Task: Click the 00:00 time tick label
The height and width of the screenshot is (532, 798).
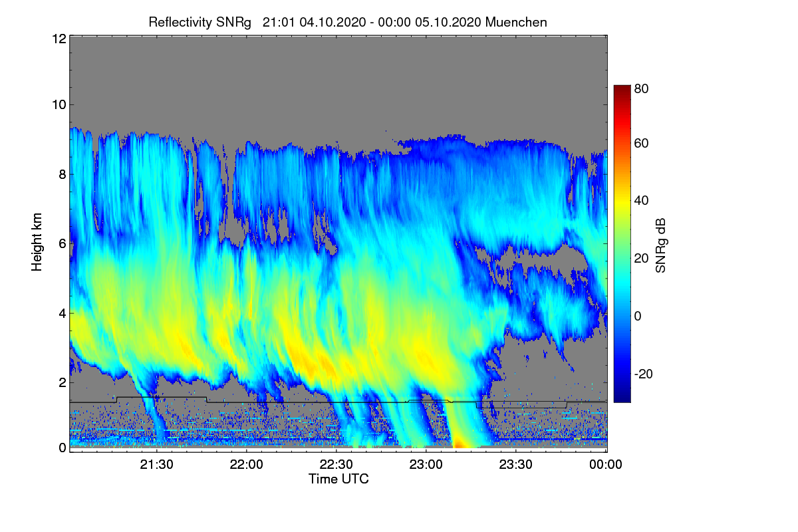Action: tap(606, 465)
